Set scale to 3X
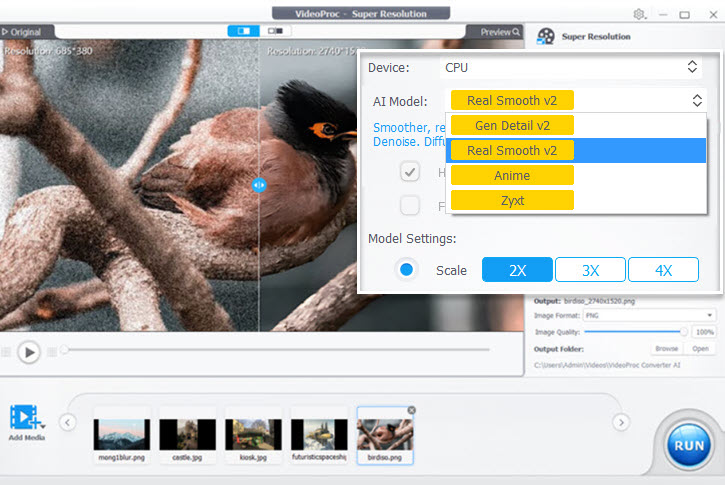The width and height of the screenshot is (725, 485). (590, 270)
